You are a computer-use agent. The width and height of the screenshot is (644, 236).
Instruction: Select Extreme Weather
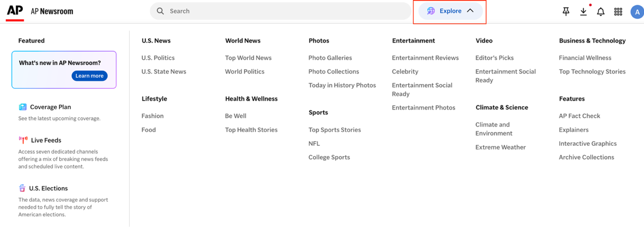pyautogui.click(x=501, y=147)
